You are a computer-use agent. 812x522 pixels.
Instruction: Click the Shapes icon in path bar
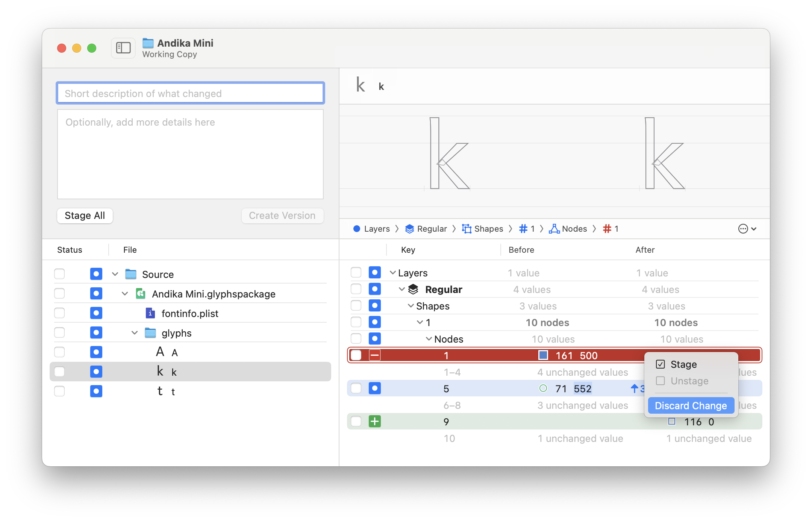click(x=467, y=229)
